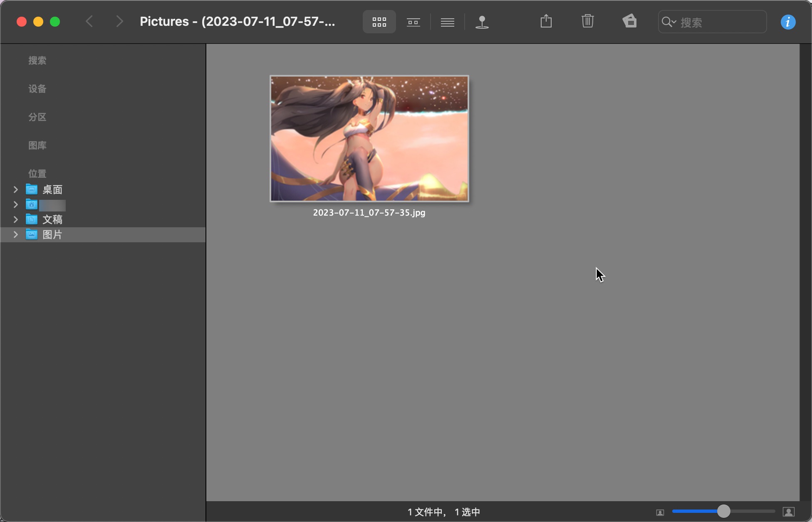Go forward with the right arrow
This screenshot has width=812, height=522.
119,21
